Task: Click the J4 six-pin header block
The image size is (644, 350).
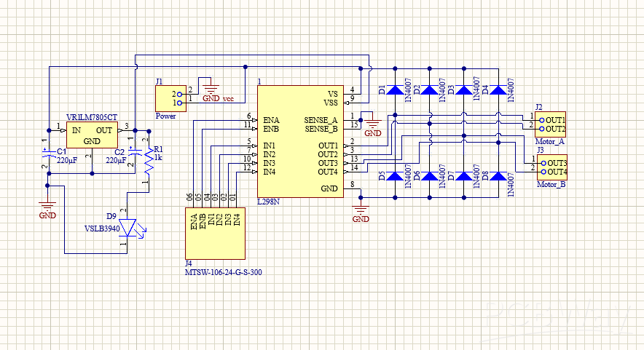Action: point(214,234)
